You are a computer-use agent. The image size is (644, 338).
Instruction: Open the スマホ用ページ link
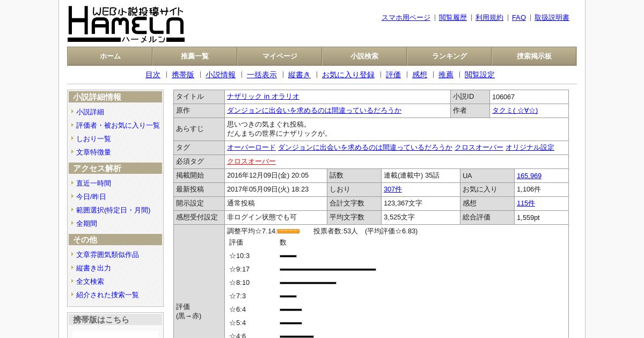tap(406, 18)
